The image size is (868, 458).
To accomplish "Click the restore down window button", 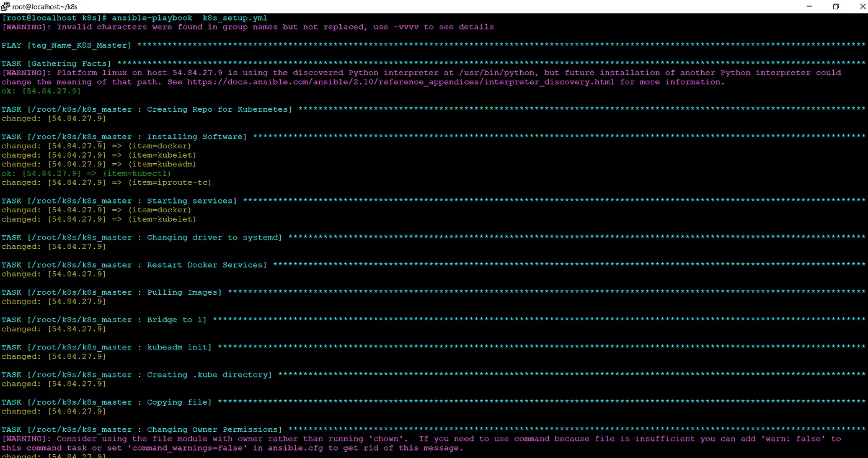I will pyautogui.click(x=836, y=6).
